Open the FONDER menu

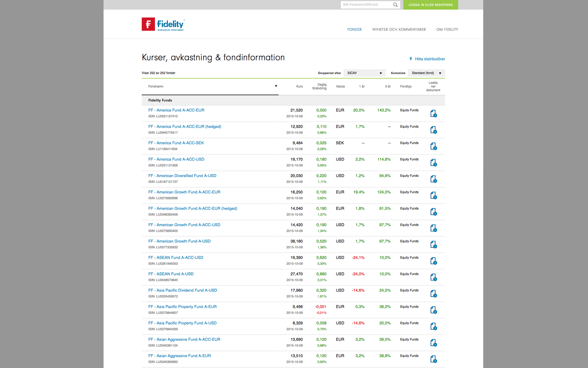click(354, 29)
